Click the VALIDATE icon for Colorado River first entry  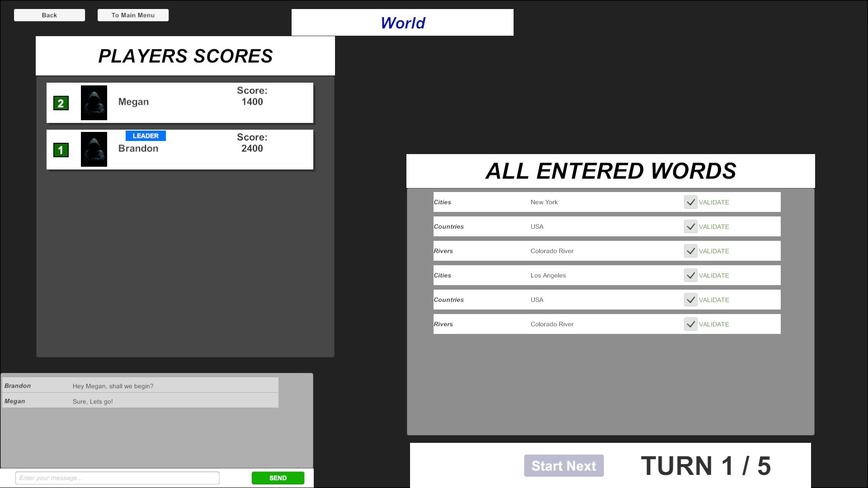point(690,250)
